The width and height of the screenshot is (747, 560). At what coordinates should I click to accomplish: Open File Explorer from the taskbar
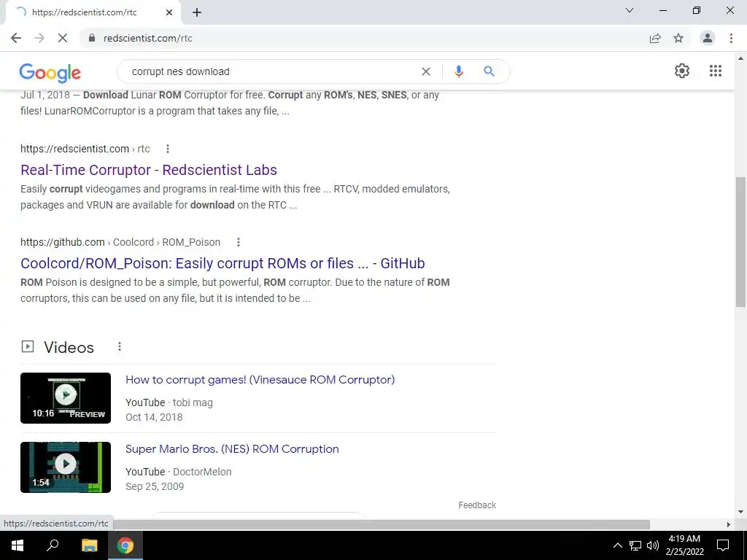click(x=89, y=545)
